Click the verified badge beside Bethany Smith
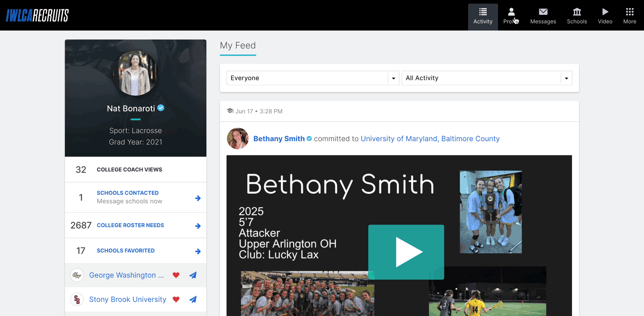Viewport: 644px width, 316px height. (309, 139)
